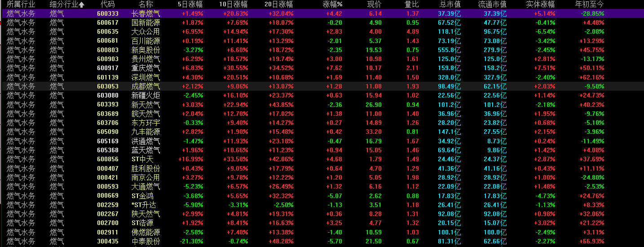The height and width of the screenshot is (247, 644).
Task: Click stock code 600803
Action: coord(108,50)
